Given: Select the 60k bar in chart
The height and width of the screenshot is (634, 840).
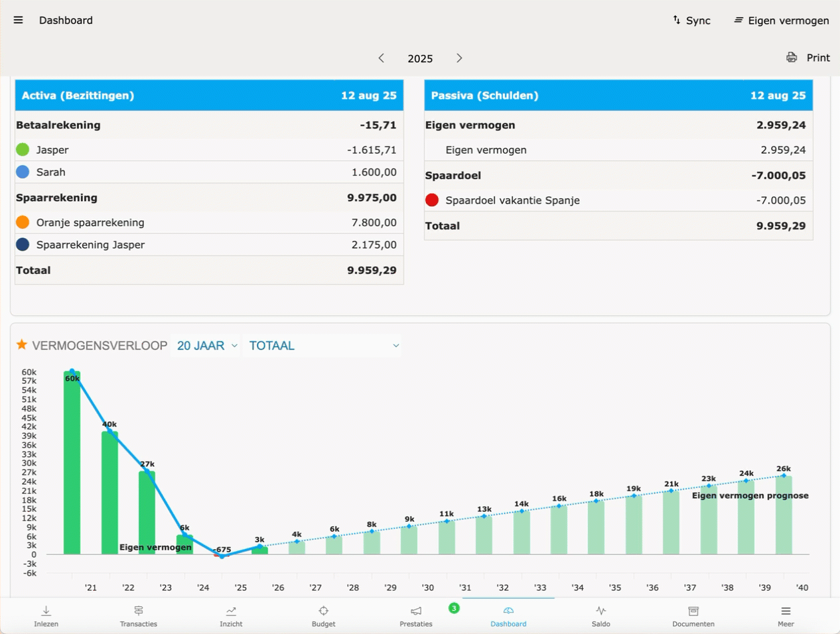Looking at the screenshot, I should 72,464.
